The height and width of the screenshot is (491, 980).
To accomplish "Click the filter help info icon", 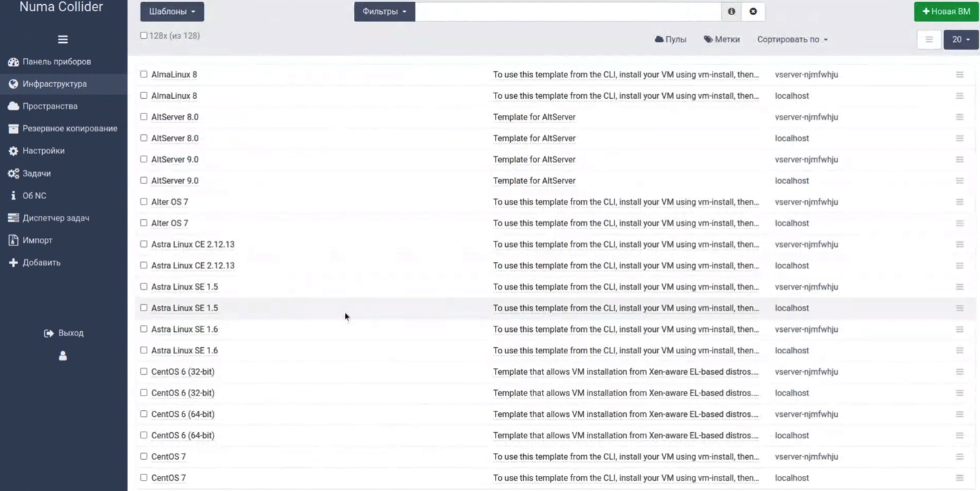I will click(x=731, y=12).
